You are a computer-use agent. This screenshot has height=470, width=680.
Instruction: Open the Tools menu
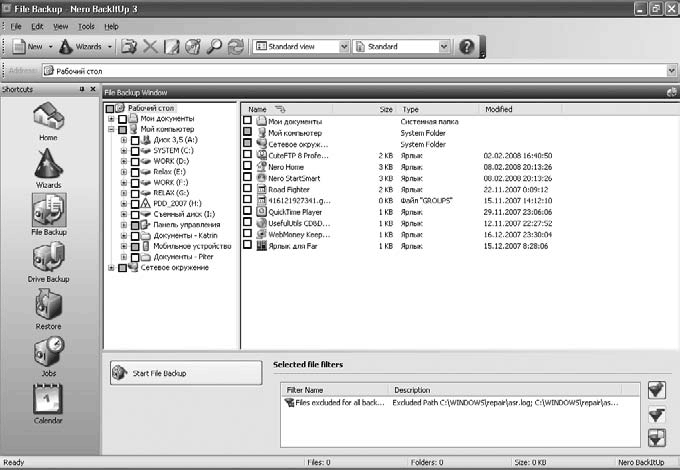[86, 25]
